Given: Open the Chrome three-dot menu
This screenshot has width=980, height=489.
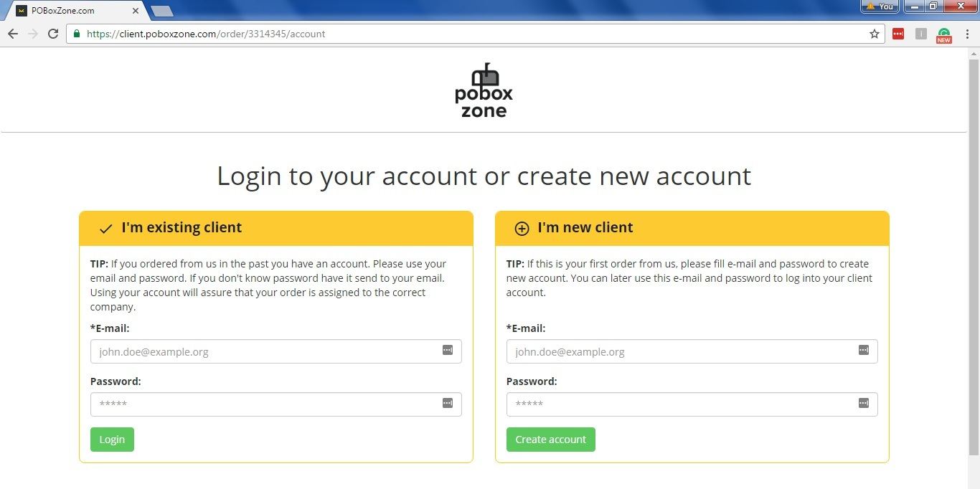Looking at the screenshot, I should (967, 34).
